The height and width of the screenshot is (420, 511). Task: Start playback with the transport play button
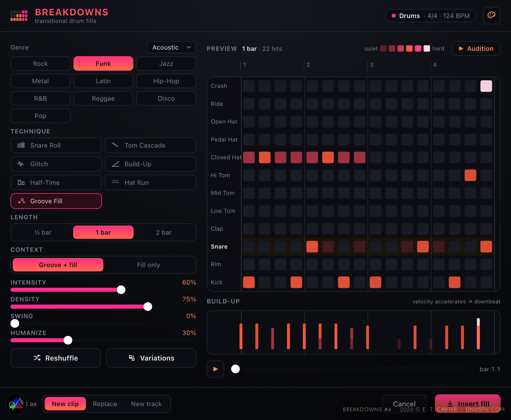click(215, 369)
